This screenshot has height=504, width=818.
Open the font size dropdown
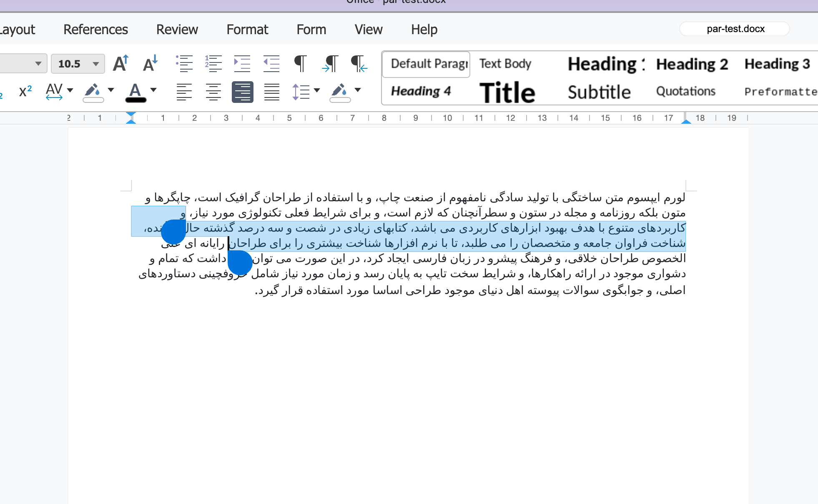point(96,64)
